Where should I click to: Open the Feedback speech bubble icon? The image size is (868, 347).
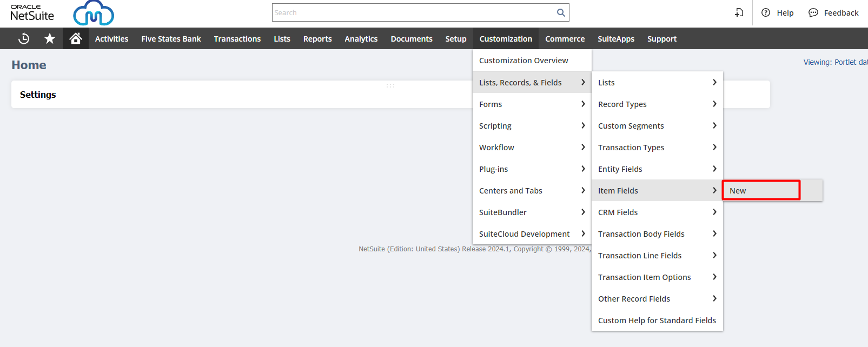[813, 12]
